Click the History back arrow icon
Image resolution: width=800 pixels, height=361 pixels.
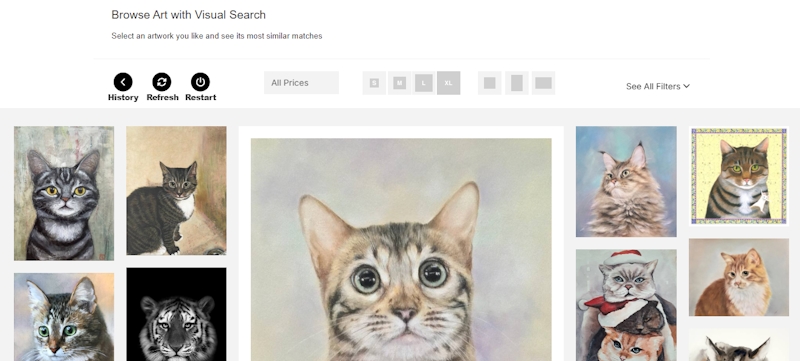point(123,82)
